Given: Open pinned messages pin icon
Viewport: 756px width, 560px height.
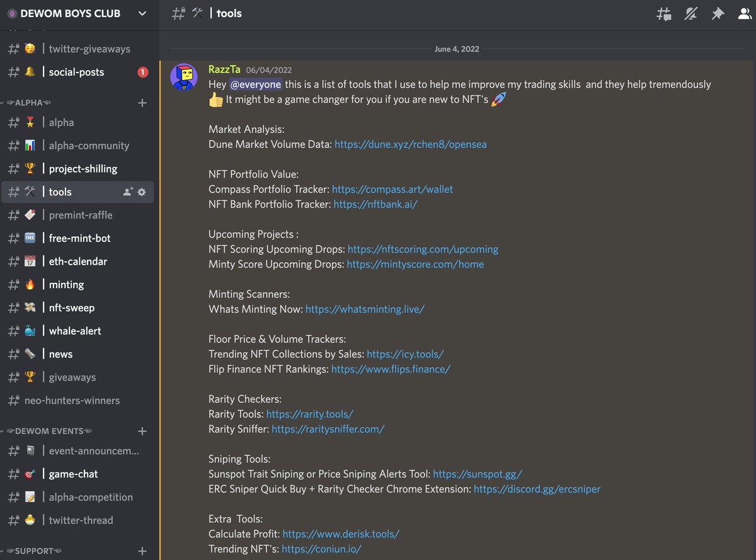Looking at the screenshot, I should click(x=718, y=14).
